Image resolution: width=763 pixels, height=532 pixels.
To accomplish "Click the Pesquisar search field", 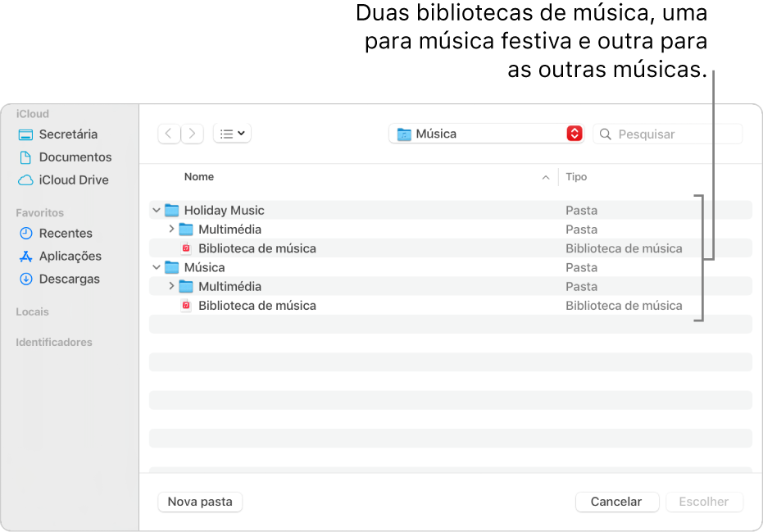I will click(x=668, y=134).
